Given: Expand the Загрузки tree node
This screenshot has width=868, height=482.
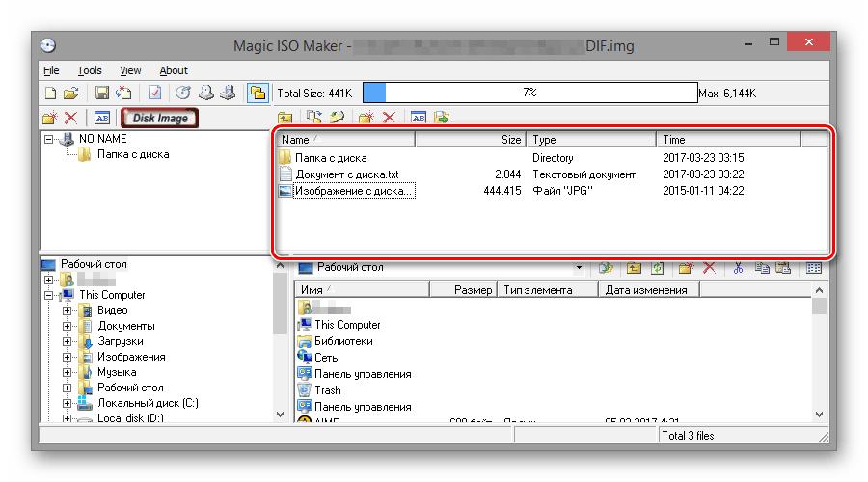Looking at the screenshot, I should (x=67, y=341).
